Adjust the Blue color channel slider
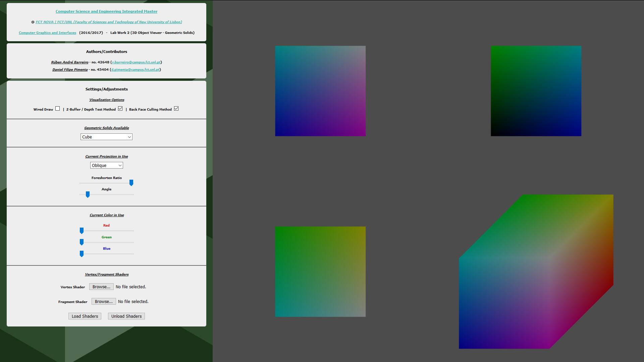The height and width of the screenshot is (362, 644). [x=82, y=254]
